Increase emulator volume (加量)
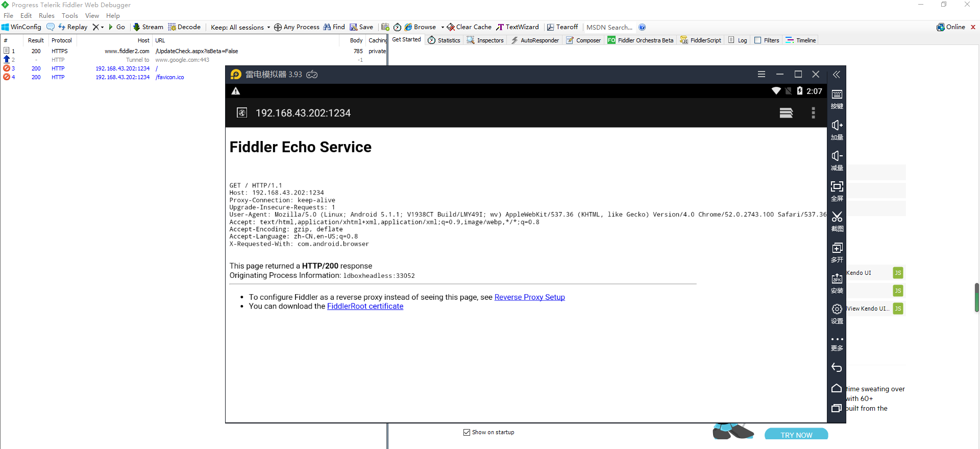Viewport: 980px width, 449px height. [837, 130]
